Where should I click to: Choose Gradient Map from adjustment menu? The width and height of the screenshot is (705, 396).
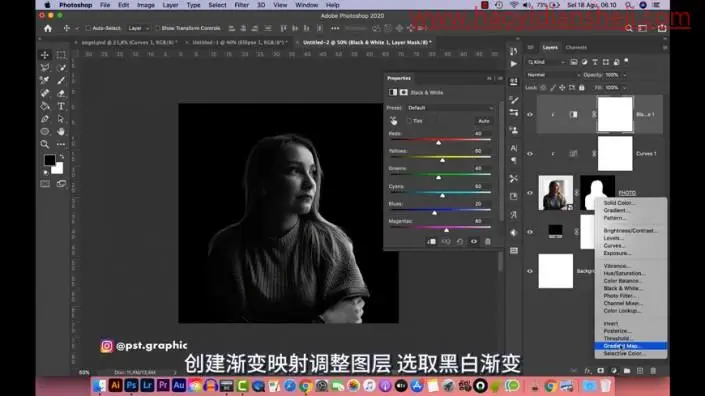pyautogui.click(x=630, y=346)
